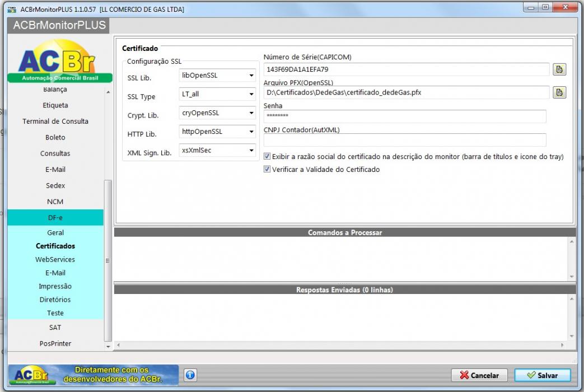Open the WebServices subsection
The image size is (584, 392).
point(55,259)
